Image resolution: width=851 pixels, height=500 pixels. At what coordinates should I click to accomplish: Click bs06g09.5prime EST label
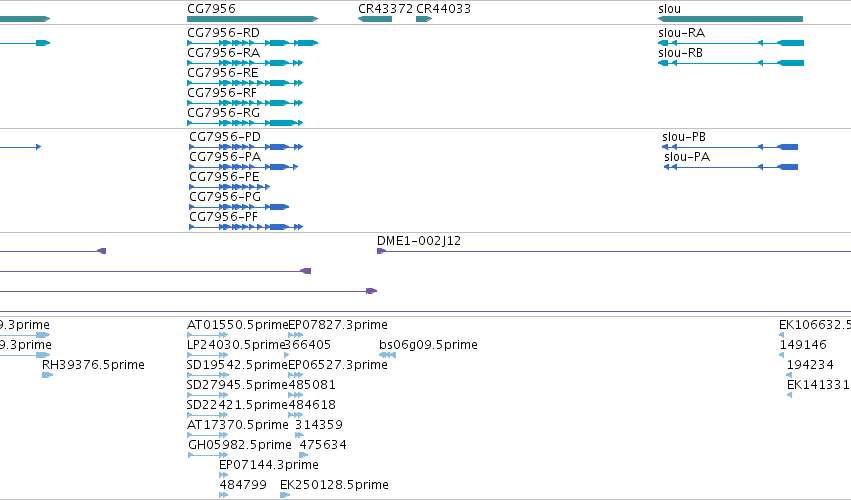(x=428, y=345)
